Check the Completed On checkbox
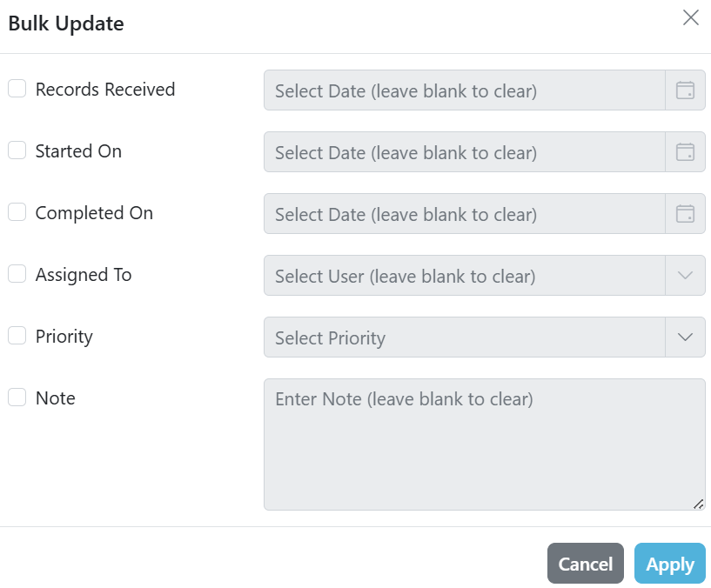711x588 pixels. pos(17,211)
